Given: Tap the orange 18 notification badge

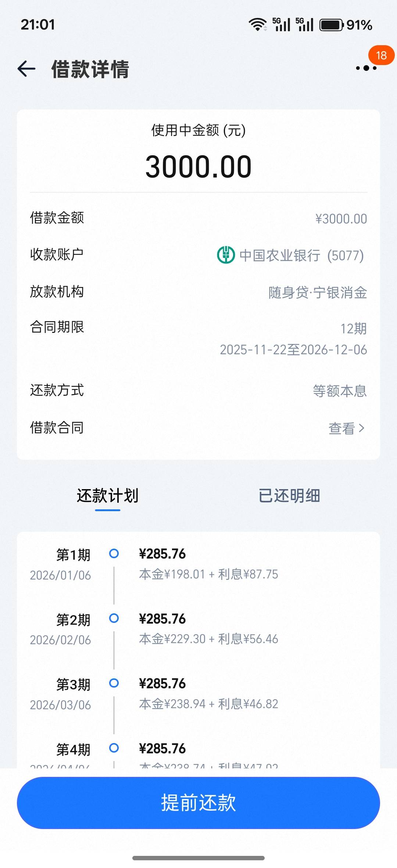Looking at the screenshot, I should coord(381,55).
